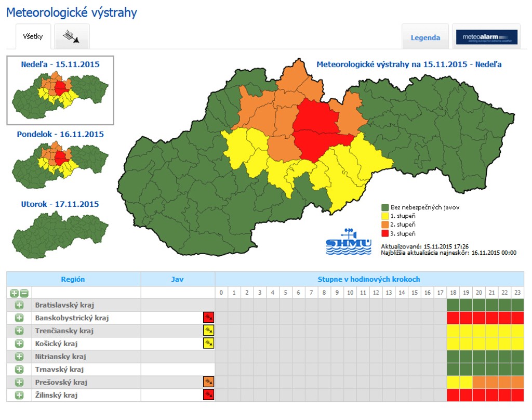Click the red hour 18 cell for Banskobystrický kraj
532x420 pixels.
tap(453, 318)
